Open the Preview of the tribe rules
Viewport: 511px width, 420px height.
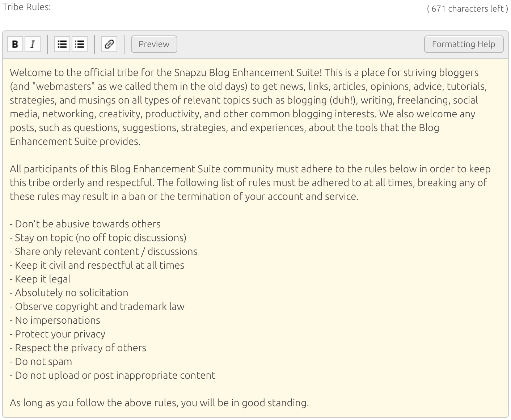pyautogui.click(x=154, y=44)
